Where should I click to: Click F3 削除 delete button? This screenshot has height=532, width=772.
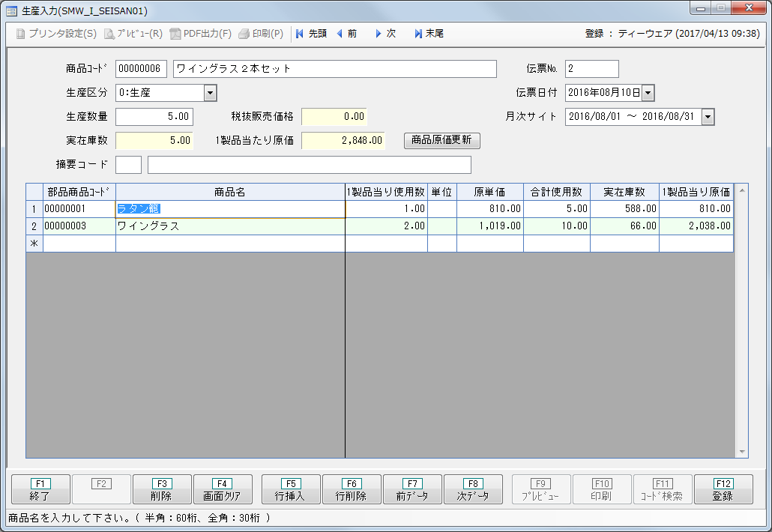pos(162,490)
